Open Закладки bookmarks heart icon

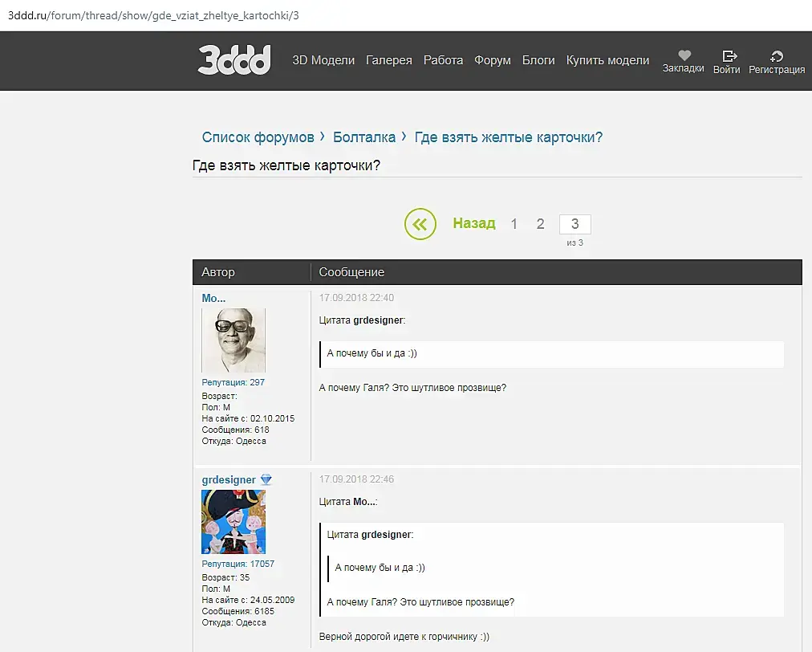click(684, 55)
